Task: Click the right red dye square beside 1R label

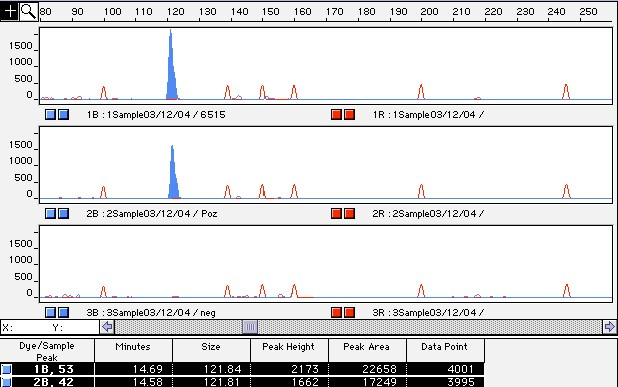Action: click(350, 115)
